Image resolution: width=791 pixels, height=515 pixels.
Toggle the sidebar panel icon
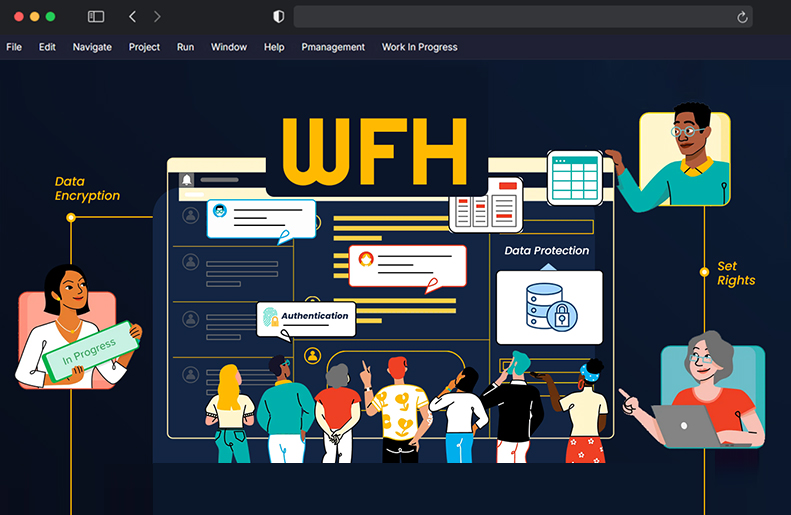tap(96, 17)
